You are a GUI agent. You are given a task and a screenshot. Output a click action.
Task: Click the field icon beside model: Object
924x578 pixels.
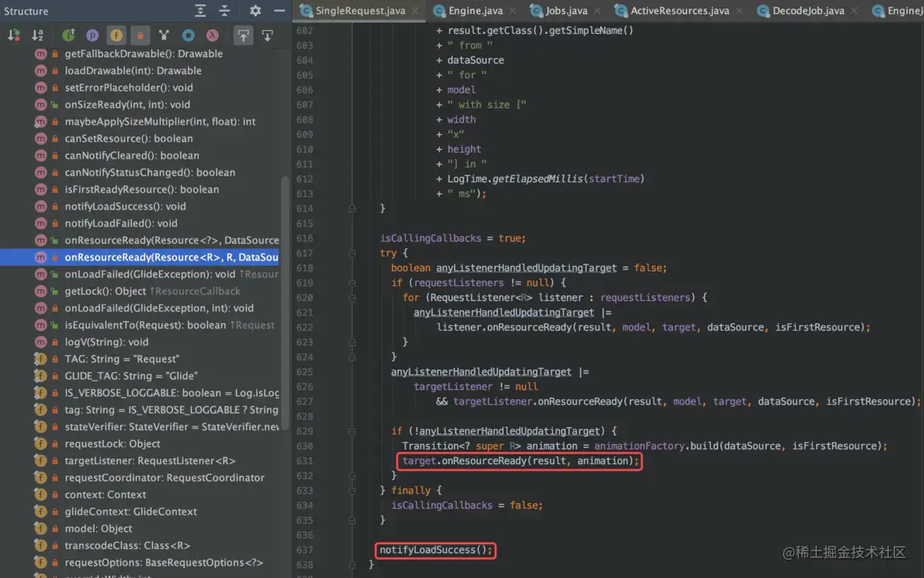(x=41, y=529)
